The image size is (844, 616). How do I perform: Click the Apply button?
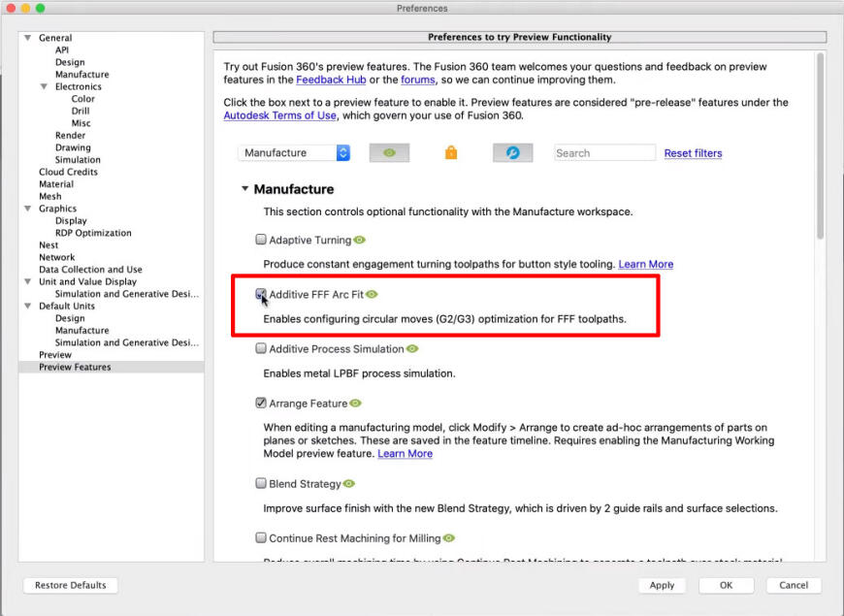[662, 585]
